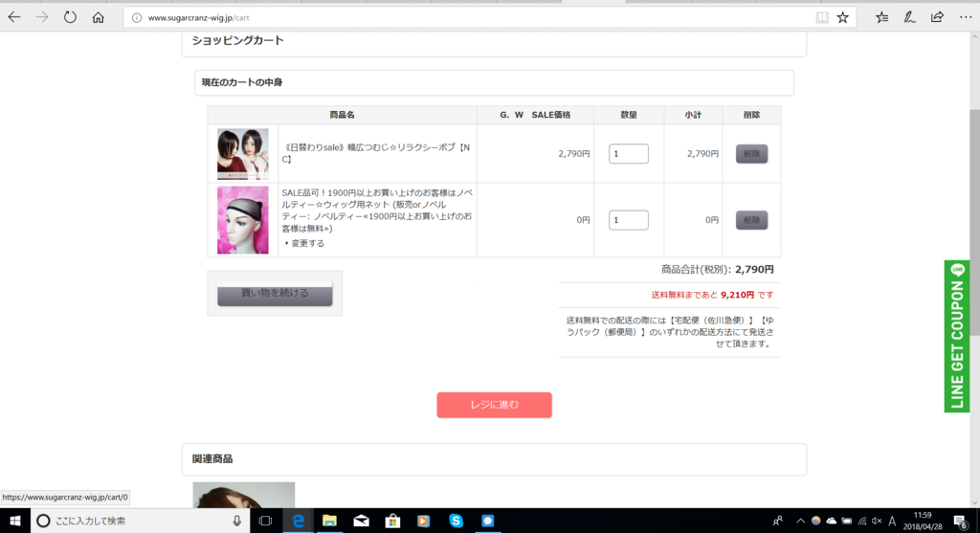Image resolution: width=980 pixels, height=533 pixels.
Task: Click the 変更する link
Action: (308, 243)
